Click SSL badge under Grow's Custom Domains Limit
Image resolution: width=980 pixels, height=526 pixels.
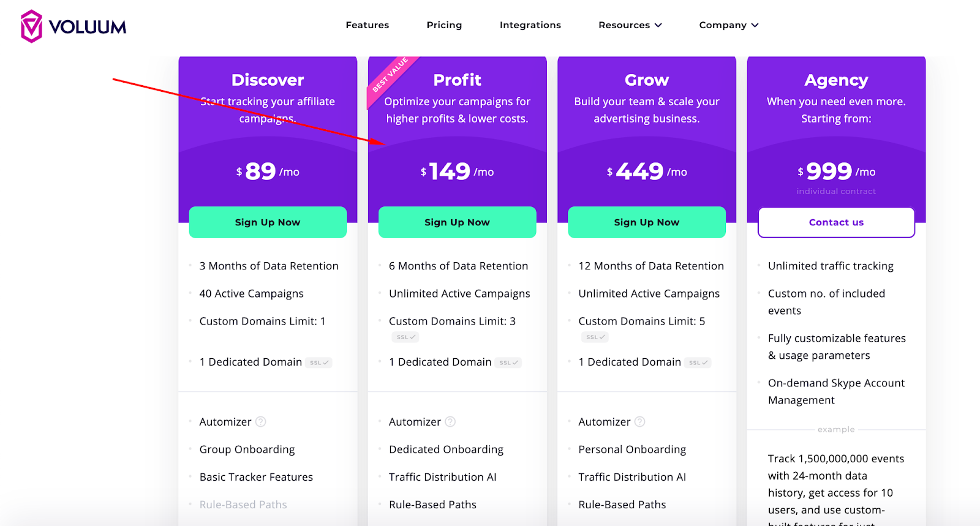click(x=595, y=337)
